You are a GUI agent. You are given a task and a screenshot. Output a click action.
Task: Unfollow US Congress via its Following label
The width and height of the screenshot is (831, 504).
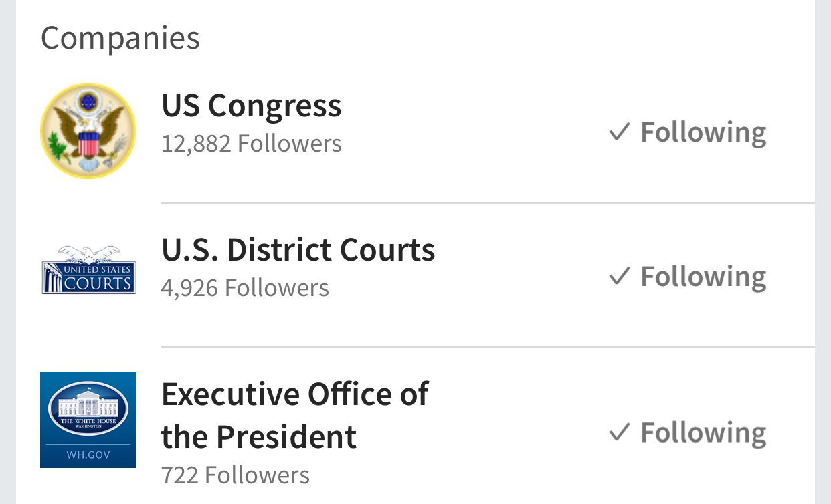click(703, 132)
